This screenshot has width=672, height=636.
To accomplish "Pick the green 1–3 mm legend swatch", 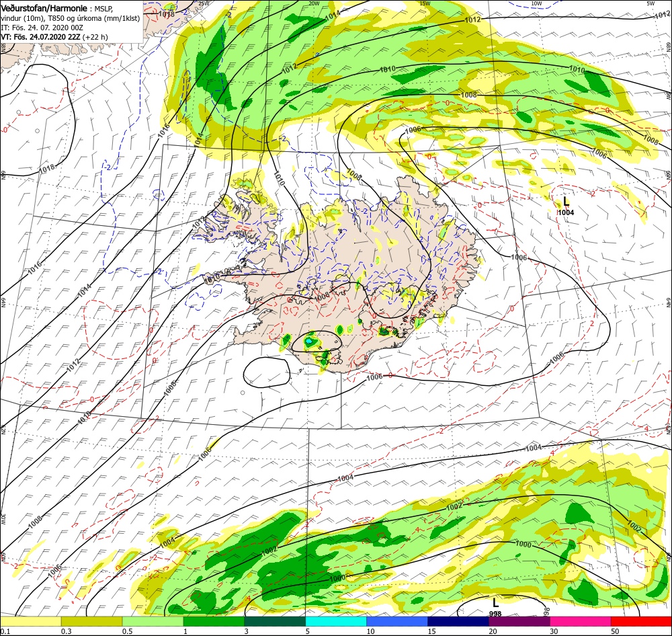I will (x=214, y=621).
